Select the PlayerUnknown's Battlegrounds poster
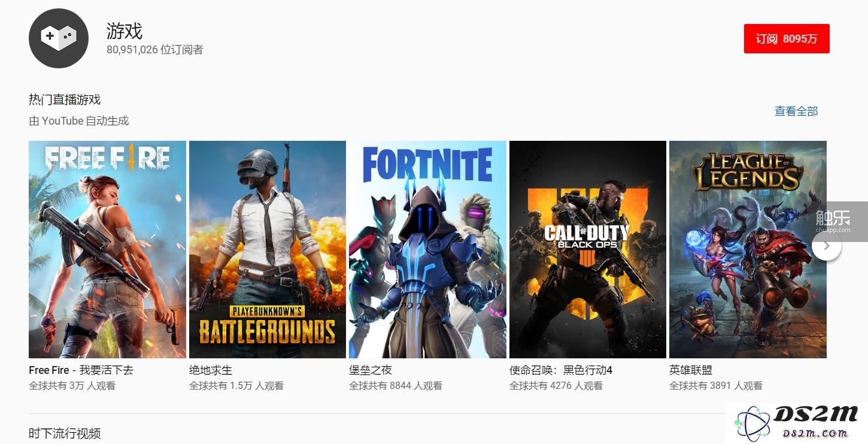The width and height of the screenshot is (868, 444). tap(268, 249)
